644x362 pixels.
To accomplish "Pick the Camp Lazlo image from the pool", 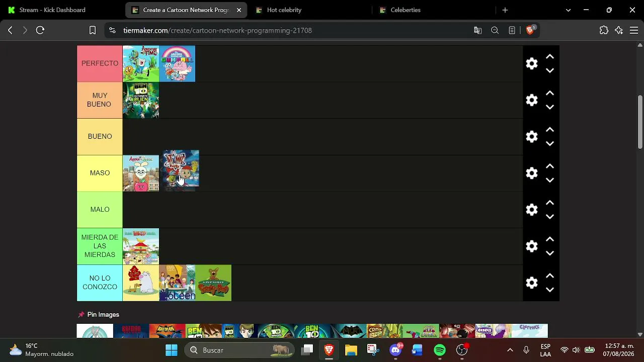I will (x=385, y=331).
